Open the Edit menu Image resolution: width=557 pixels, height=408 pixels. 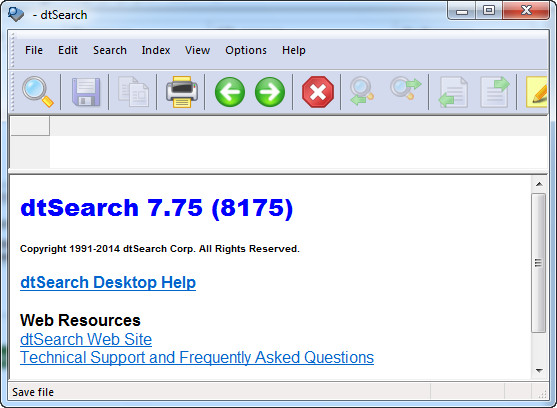pos(68,50)
